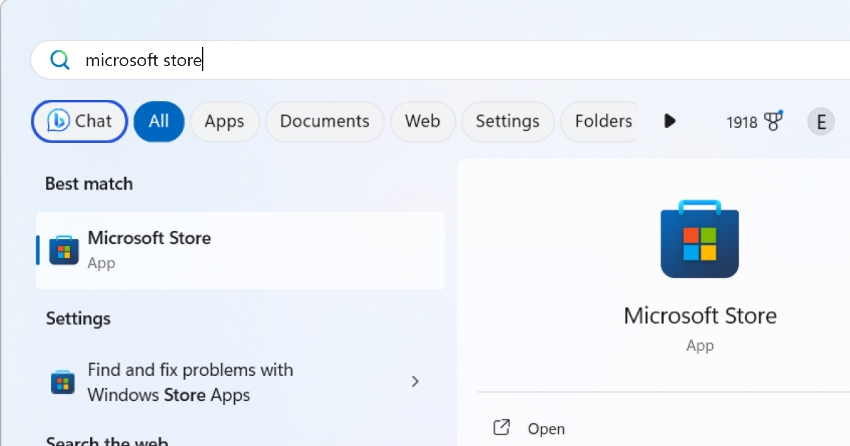Open Bing Chat from filter bar
The width and height of the screenshot is (850, 446).
click(80, 121)
